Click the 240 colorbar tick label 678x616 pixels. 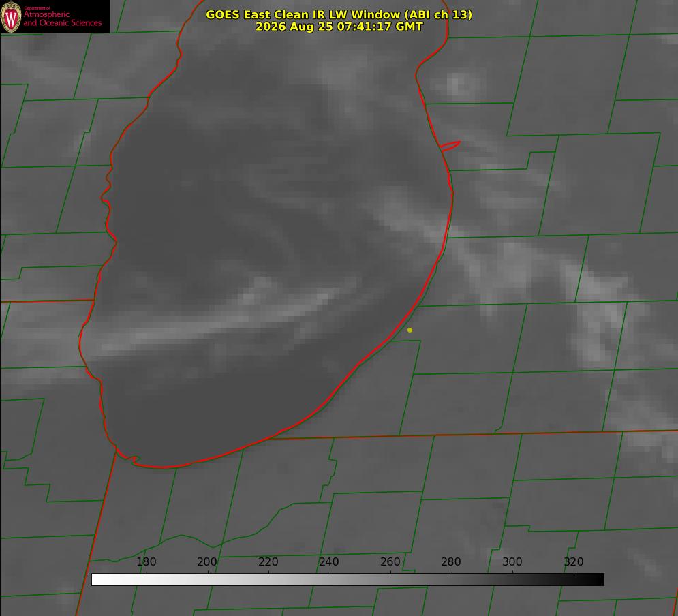[329, 562]
